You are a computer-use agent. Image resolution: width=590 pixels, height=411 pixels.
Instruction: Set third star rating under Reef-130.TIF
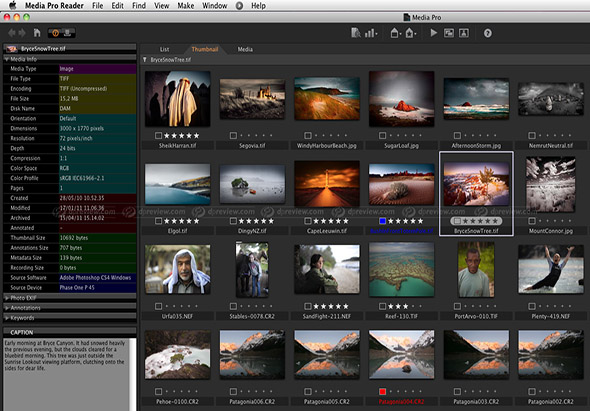pyautogui.click(x=406, y=306)
